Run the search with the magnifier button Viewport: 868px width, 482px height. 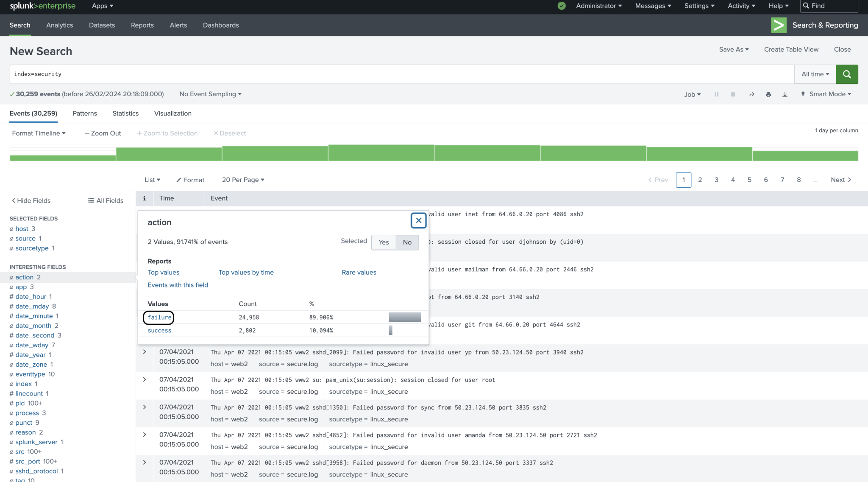pos(847,74)
